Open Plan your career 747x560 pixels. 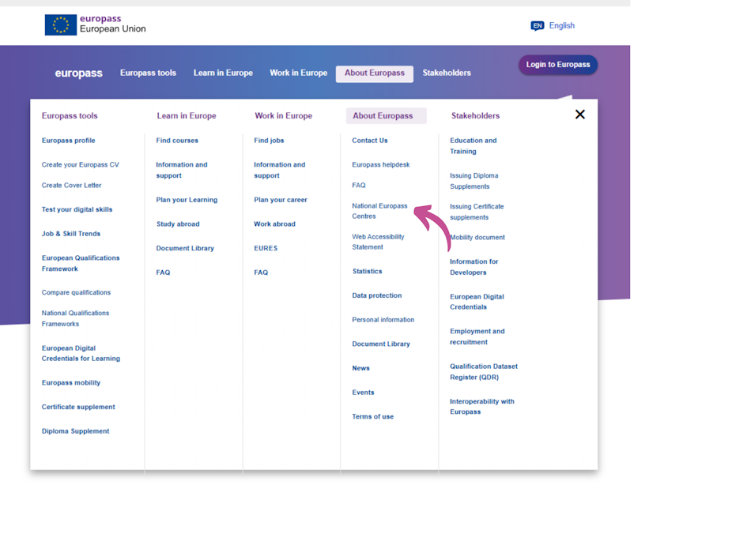[281, 200]
